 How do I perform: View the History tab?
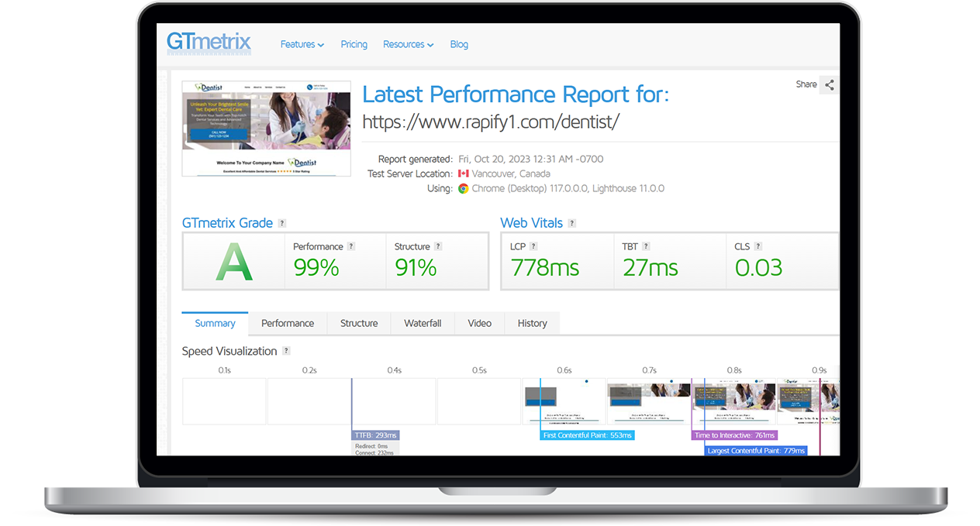pos(532,323)
